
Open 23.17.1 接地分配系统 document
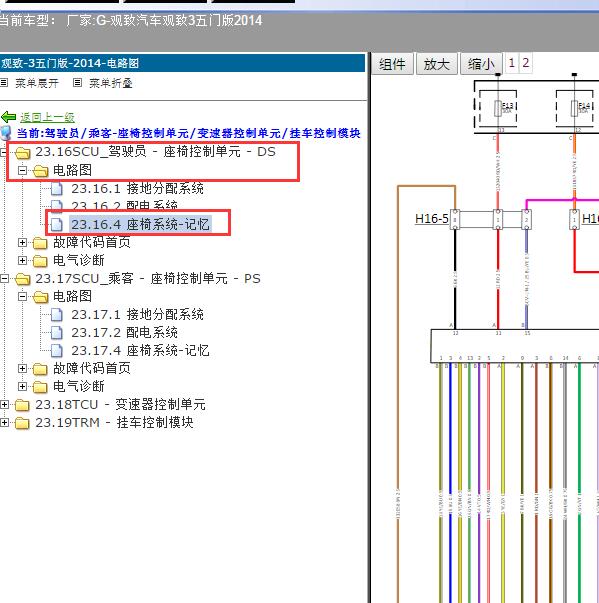tap(138, 314)
